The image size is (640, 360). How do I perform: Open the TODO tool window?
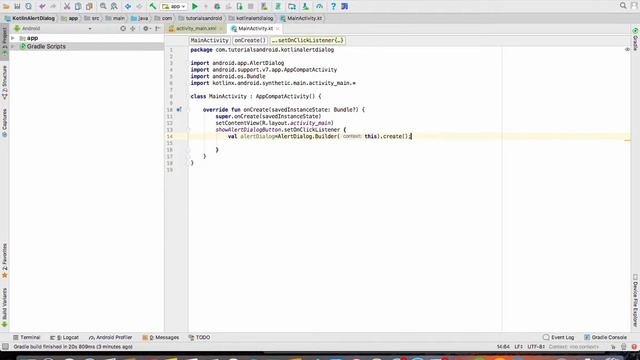(200, 338)
